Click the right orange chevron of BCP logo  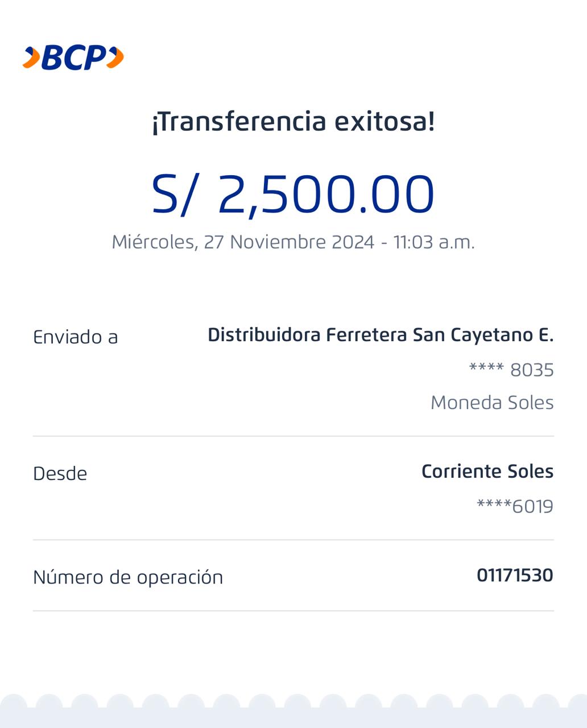coord(115,58)
